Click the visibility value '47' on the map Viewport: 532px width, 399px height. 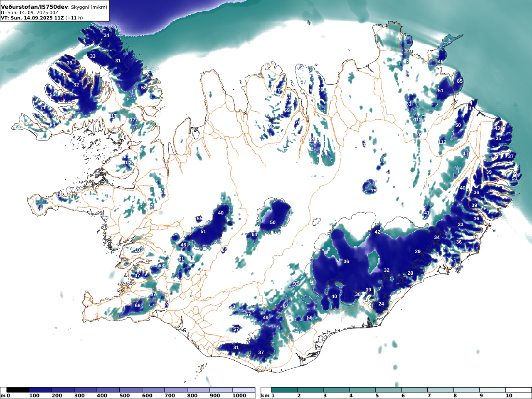(138, 276)
